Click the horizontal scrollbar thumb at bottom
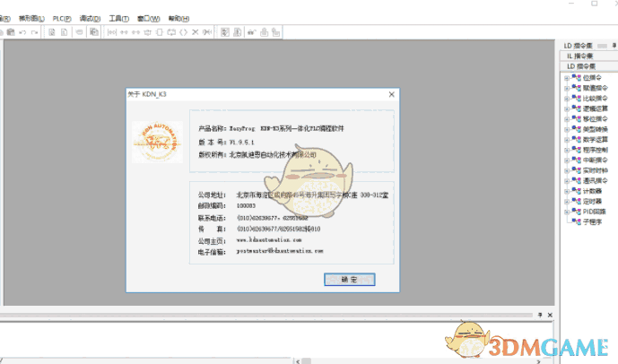618x364 pixels. pyautogui.click(x=307, y=360)
